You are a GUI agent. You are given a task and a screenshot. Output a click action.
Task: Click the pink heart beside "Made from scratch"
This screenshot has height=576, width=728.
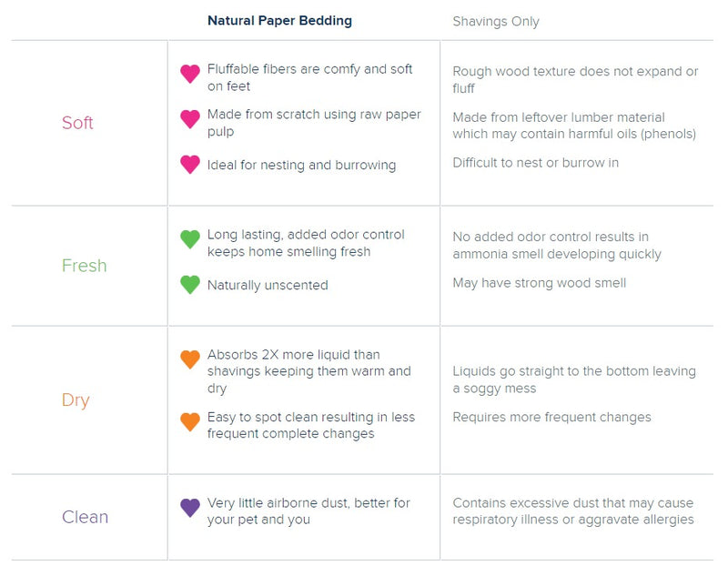click(190, 118)
